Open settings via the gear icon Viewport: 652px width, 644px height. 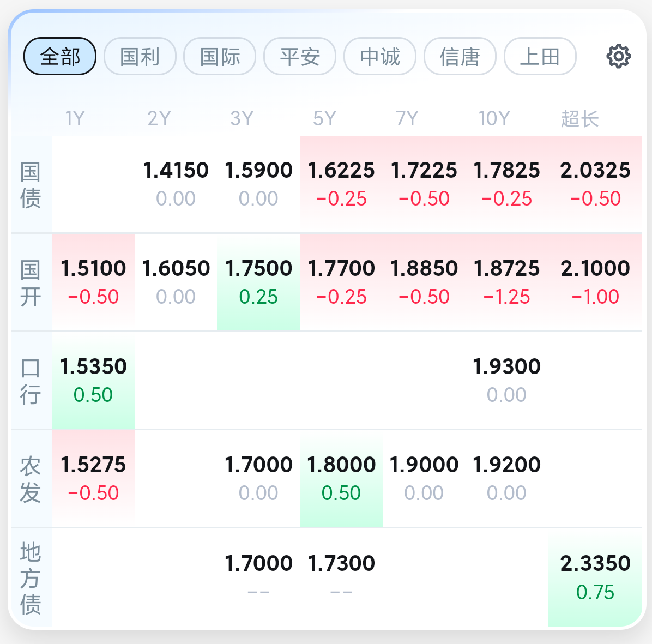click(x=619, y=56)
